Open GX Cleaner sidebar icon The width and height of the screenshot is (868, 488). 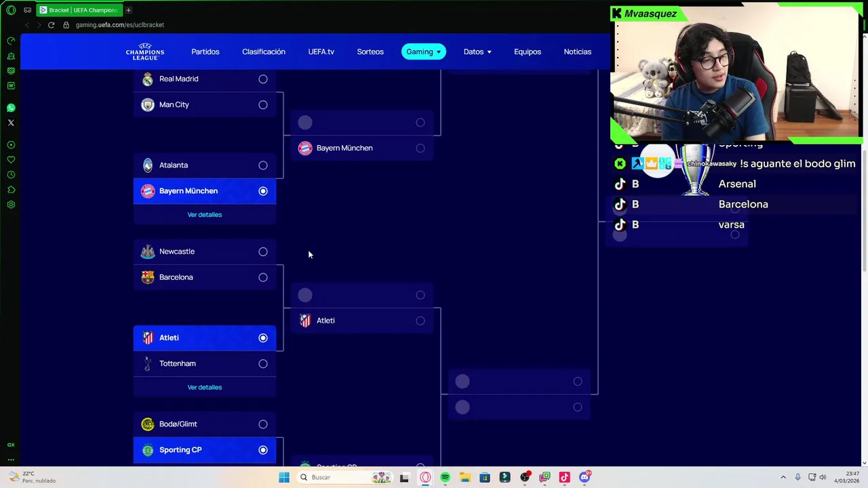click(x=11, y=56)
